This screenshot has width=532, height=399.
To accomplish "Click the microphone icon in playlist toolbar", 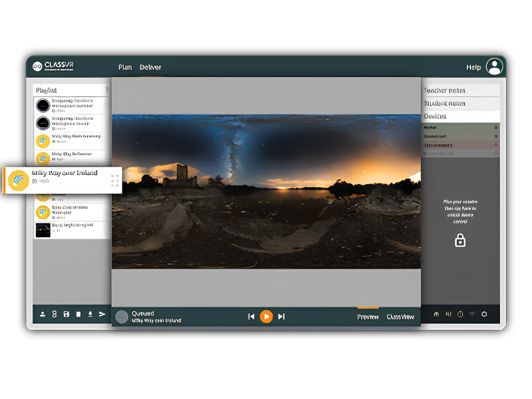I will [x=90, y=314].
